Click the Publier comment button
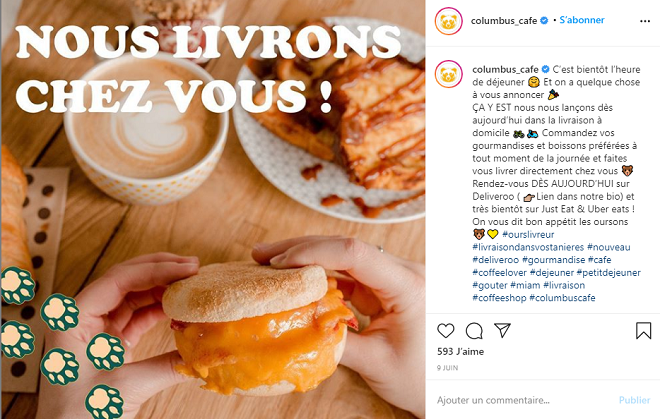The image size is (660, 419). coord(634,400)
